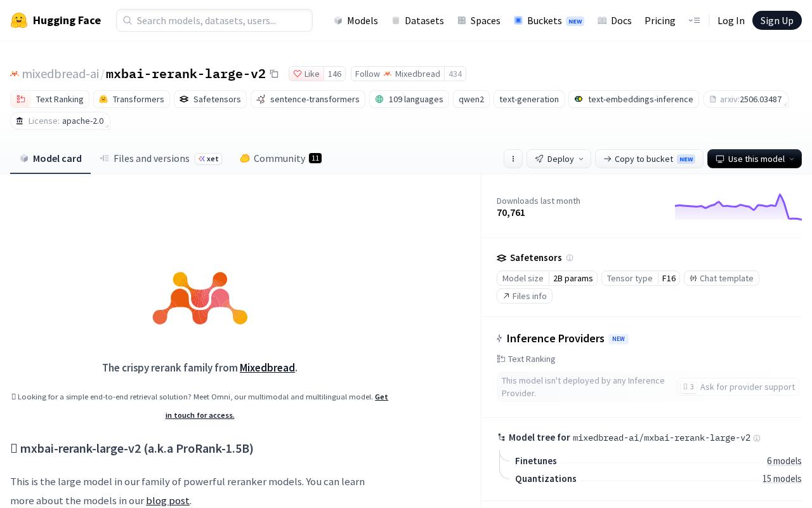Image resolution: width=812 pixels, height=508 pixels.
Task: Open the blog post link
Action: [167, 500]
